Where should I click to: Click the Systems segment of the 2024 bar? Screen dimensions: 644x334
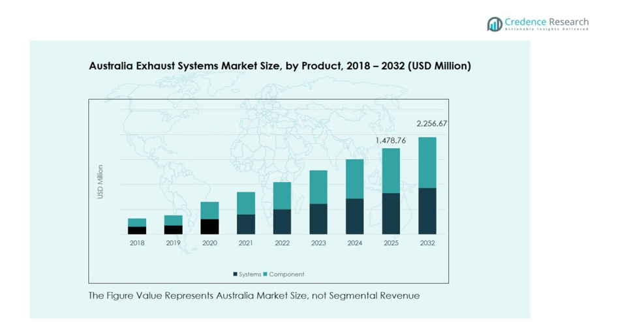point(354,216)
